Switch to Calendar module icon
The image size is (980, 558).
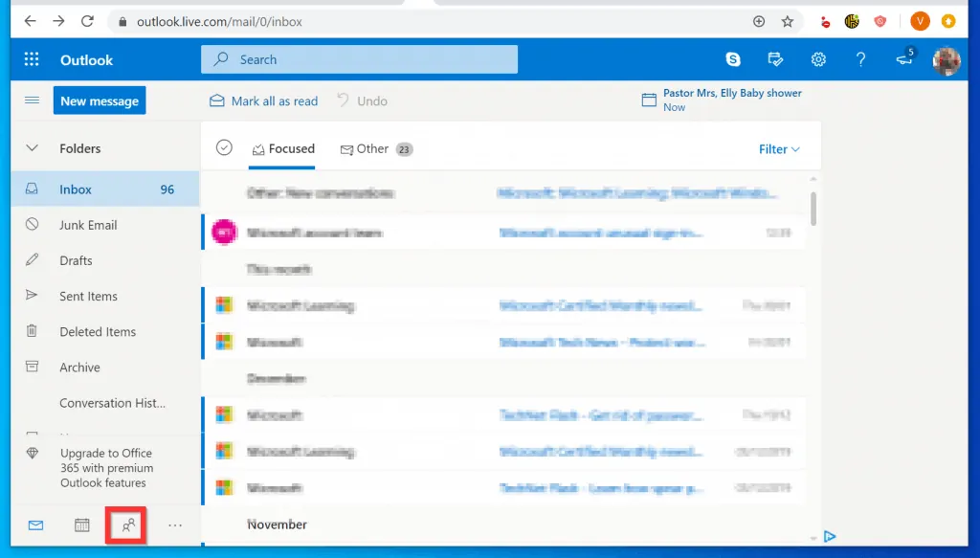point(82,525)
